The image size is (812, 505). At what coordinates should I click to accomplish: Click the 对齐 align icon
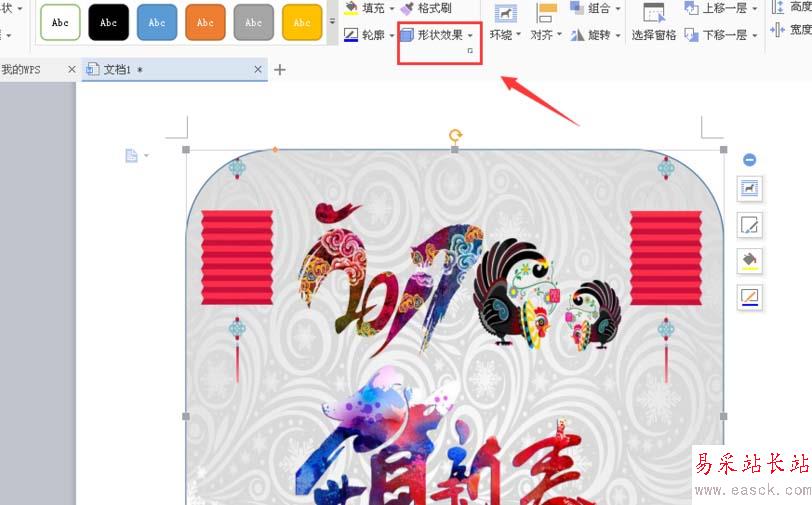[546, 13]
